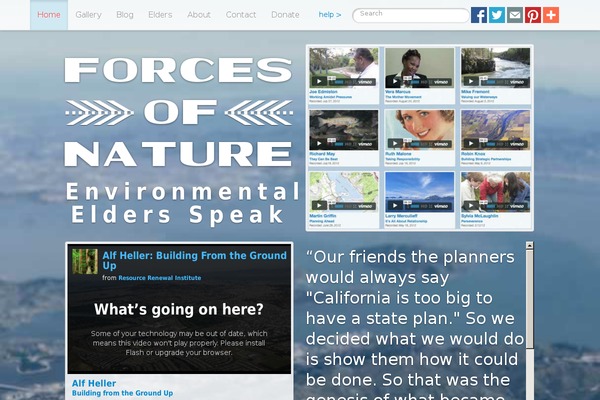Pin the page on Pinterest
Image resolution: width=600 pixels, height=400 pixels.
(533, 15)
